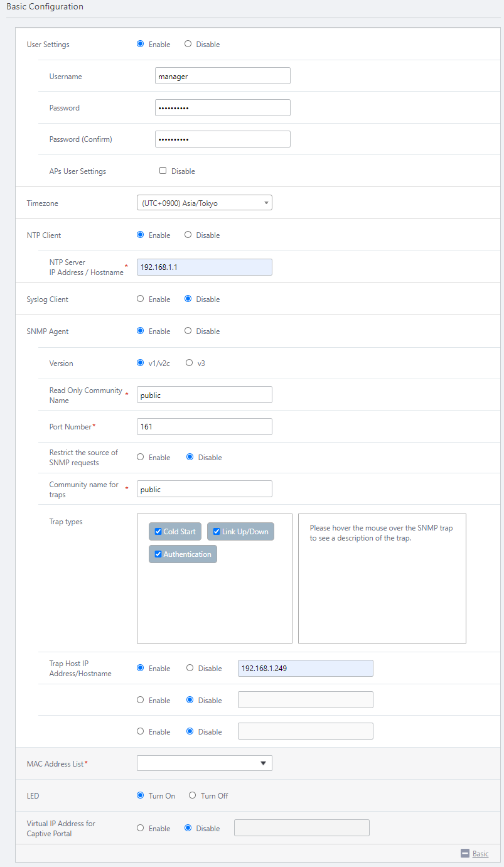Uncheck the Link Up/Down trap
Screen dimensions: 504x867
(217, 532)
